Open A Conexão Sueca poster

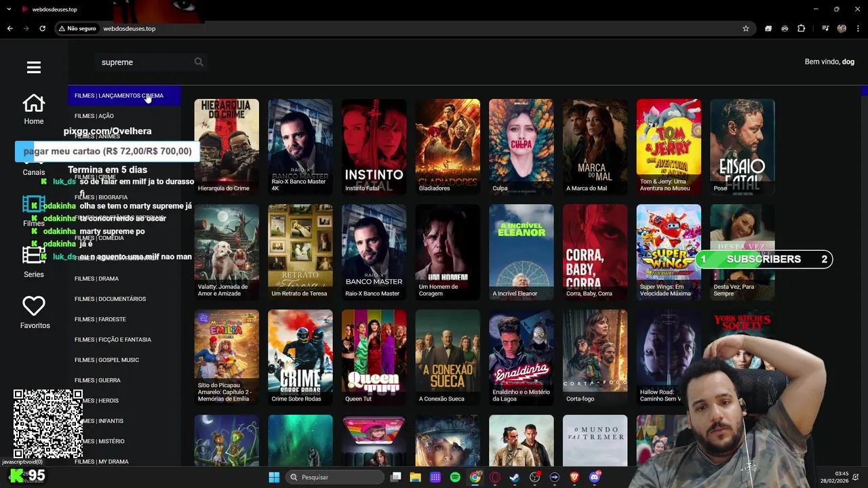point(448,357)
